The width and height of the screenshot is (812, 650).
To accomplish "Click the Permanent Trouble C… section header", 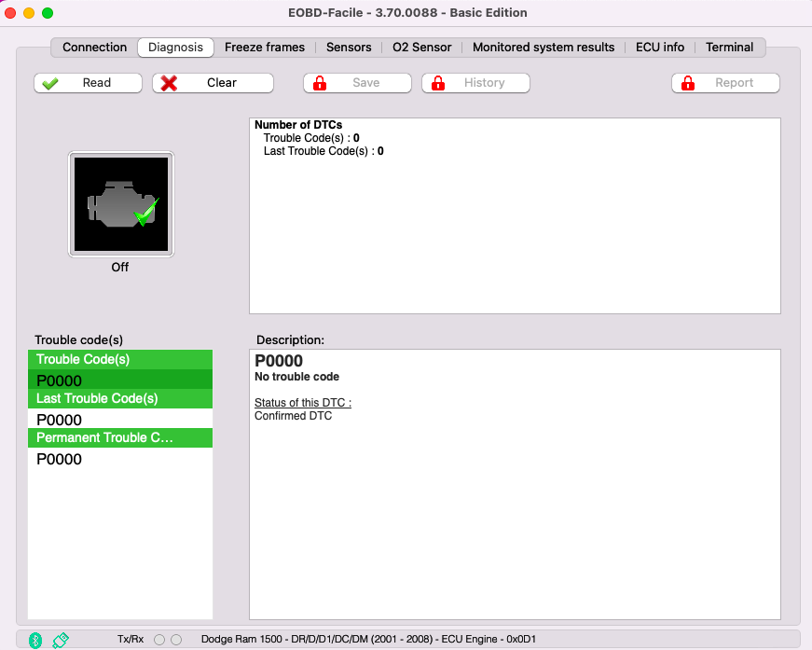I will 119,437.
